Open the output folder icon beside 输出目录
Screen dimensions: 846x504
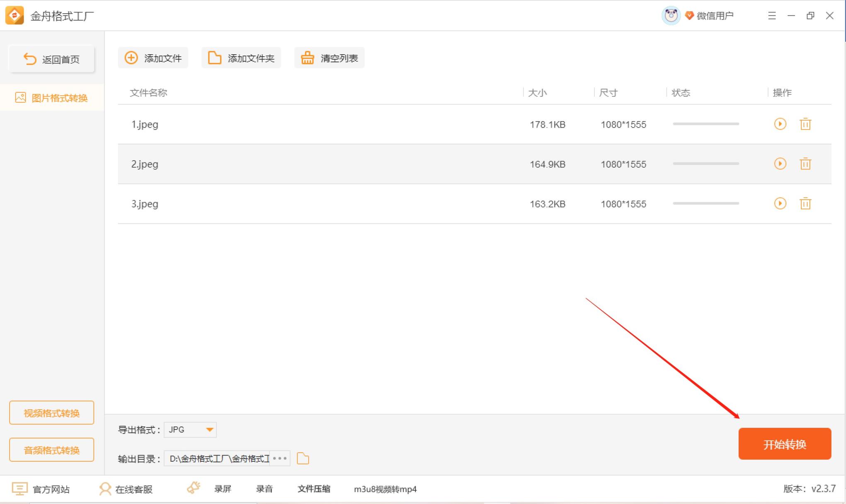[x=303, y=458]
